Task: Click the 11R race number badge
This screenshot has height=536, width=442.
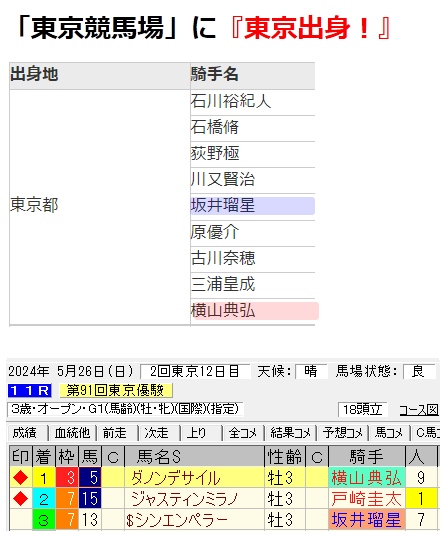Action: (x=29, y=390)
